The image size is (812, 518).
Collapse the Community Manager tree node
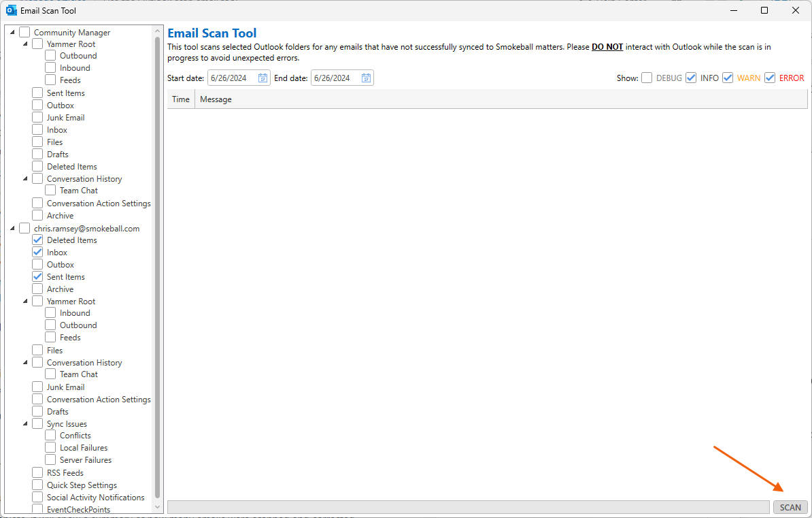pyautogui.click(x=12, y=32)
